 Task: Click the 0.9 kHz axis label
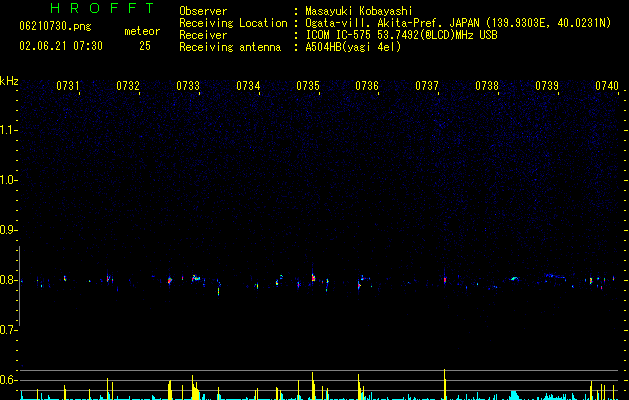coord(9,230)
